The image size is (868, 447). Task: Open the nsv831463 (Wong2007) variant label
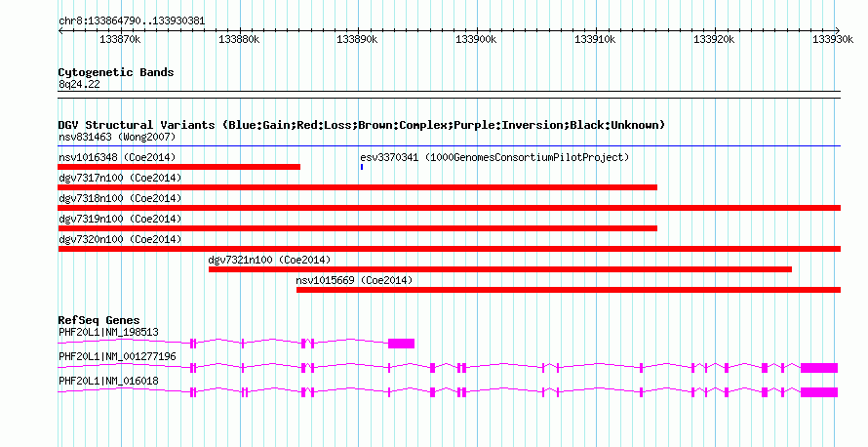(x=117, y=137)
